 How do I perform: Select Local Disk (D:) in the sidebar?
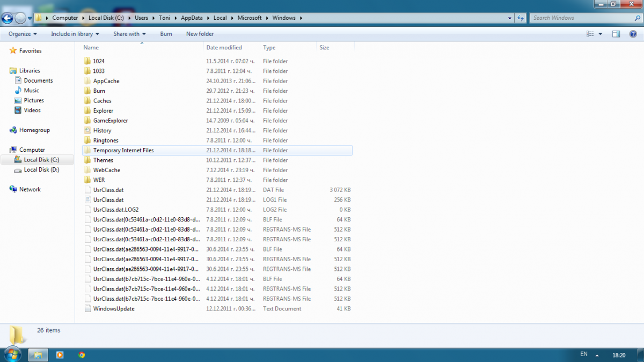coord(41,169)
